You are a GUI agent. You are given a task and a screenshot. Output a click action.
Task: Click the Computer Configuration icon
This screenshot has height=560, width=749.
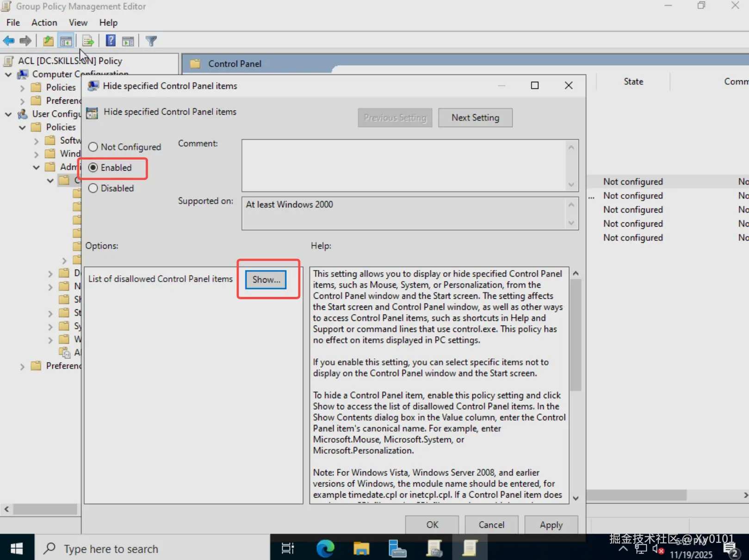[x=23, y=74]
